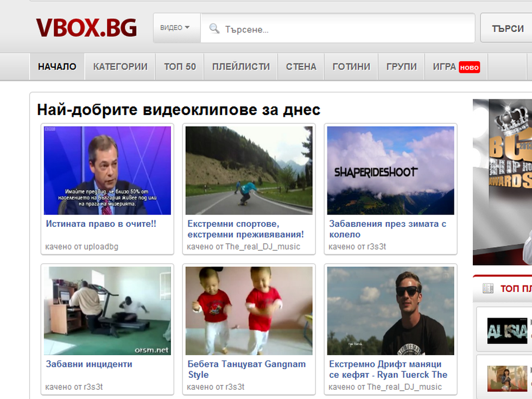The width and height of the screenshot is (532, 399).
Task: Open uploader r3s3t under the winter bike video
Action: pyautogui.click(x=377, y=246)
